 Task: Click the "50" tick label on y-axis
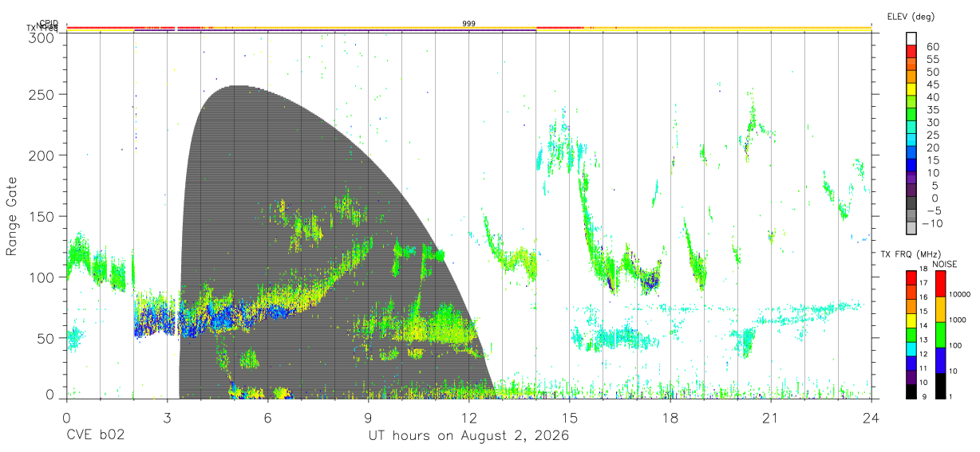coord(46,337)
